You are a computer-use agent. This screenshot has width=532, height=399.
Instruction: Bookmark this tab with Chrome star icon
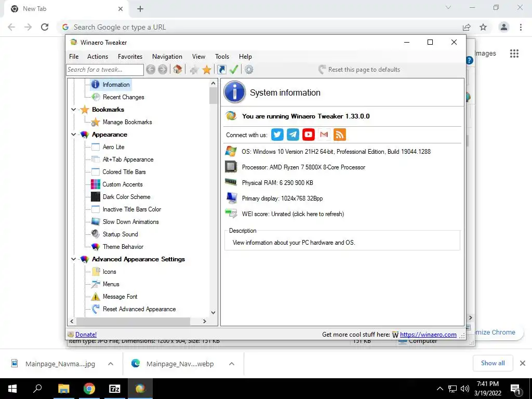(x=483, y=27)
